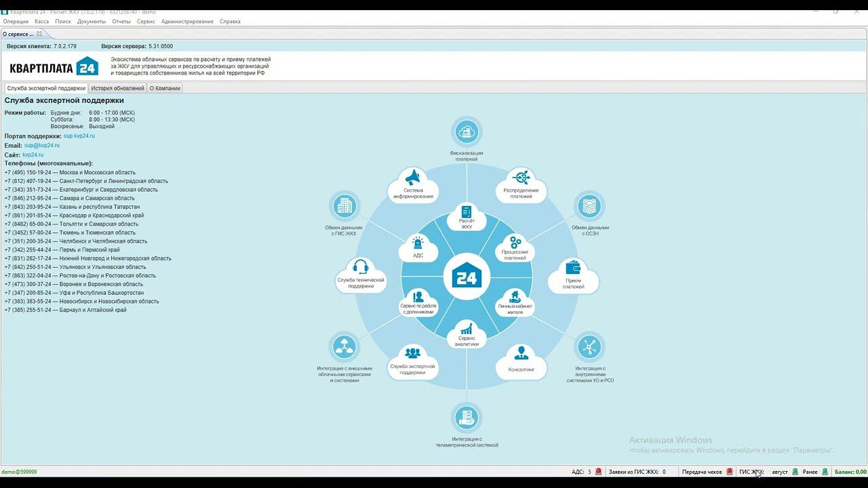The image size is (868, 488).
Task: Open the Отчеты menu
Action: (x=121, y=21)
